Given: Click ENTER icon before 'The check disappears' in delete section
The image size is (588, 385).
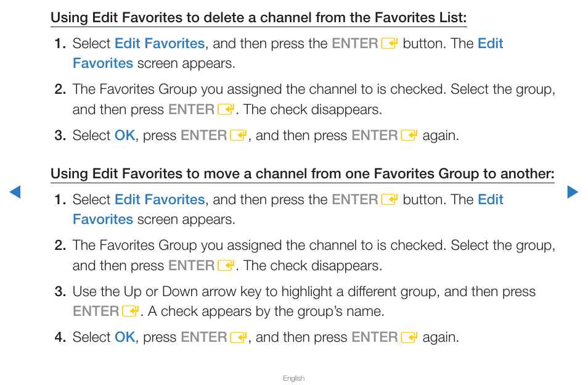Looking at the screenshot, I should tap(226, 110).
